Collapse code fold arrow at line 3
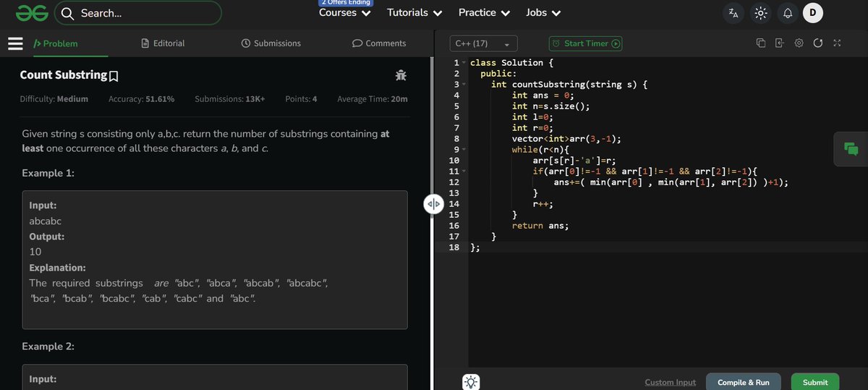This screenshot has width=868, height=390. click(464, 85)
